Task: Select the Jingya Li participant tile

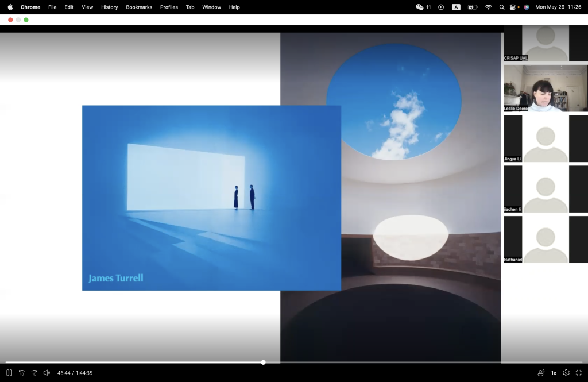Action: tap(546, 138)
